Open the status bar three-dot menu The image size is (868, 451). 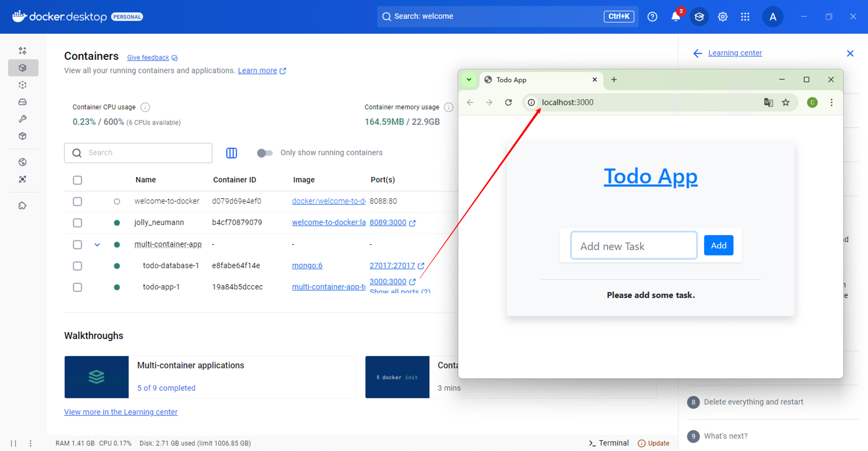(x=30, y=443)
